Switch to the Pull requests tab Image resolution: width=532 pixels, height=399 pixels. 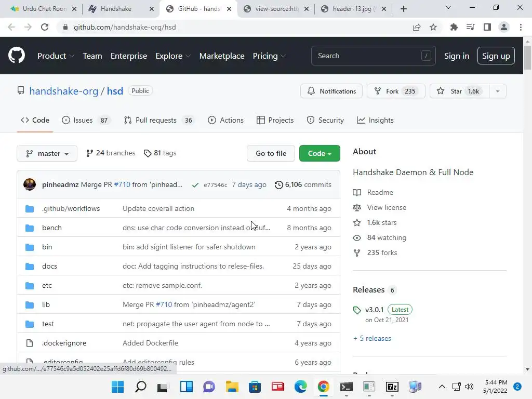tap(159, 120)
